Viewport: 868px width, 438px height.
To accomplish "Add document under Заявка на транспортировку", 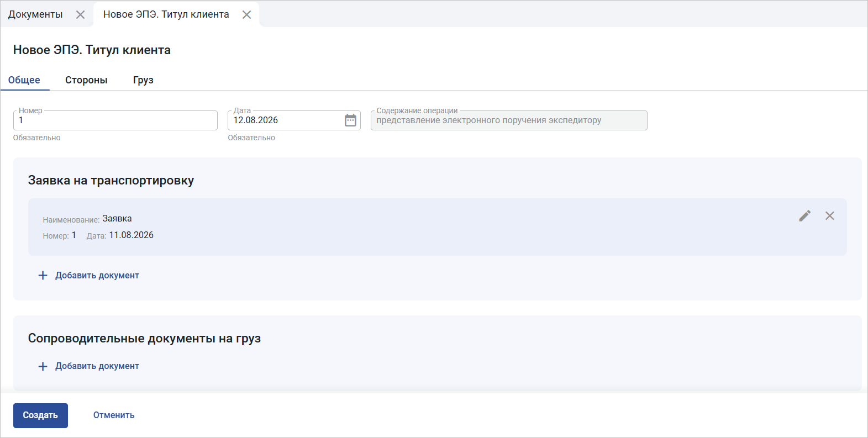I will click(x=88, y=276).
